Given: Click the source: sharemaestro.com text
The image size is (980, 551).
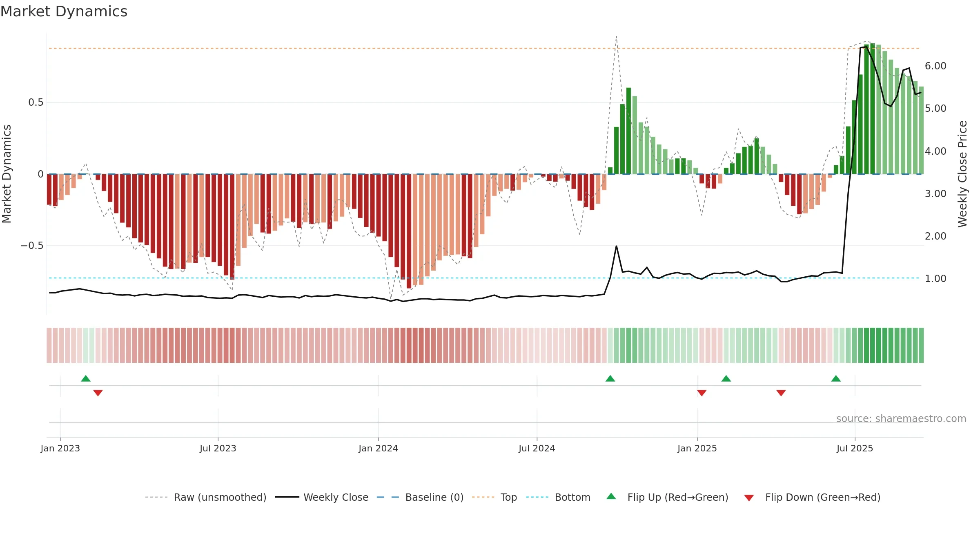Looking at the screenshot, I should [901, 418].
